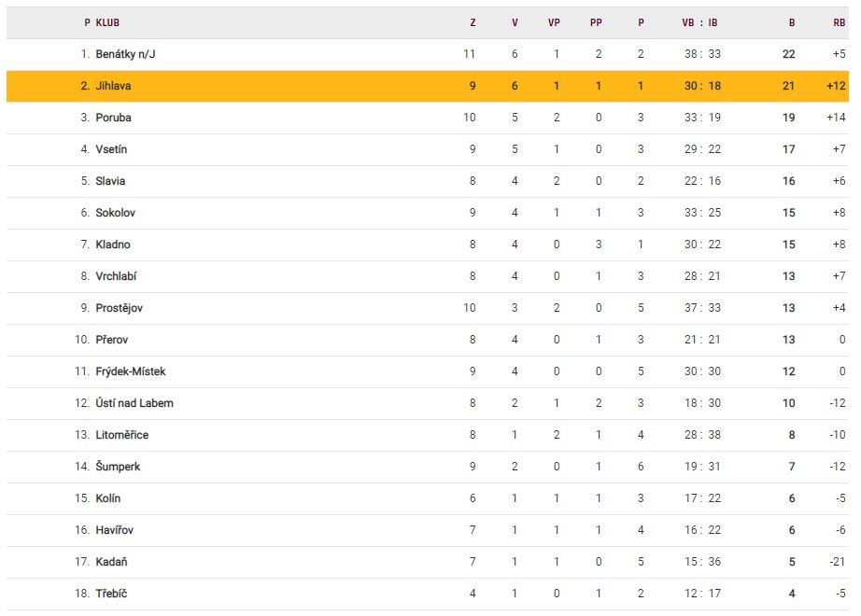Image resolution: width=861 pixels, height=616 pixels.
Task: Click the Přerov team name
Action: (112, 340)
